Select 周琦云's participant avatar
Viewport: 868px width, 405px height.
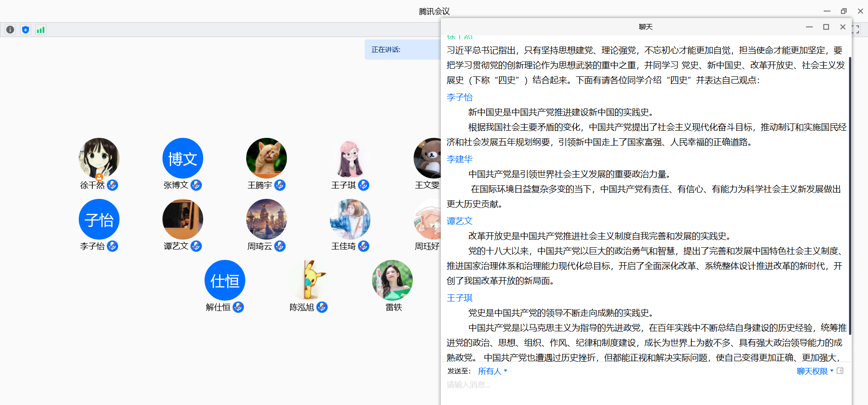(267, 219)
